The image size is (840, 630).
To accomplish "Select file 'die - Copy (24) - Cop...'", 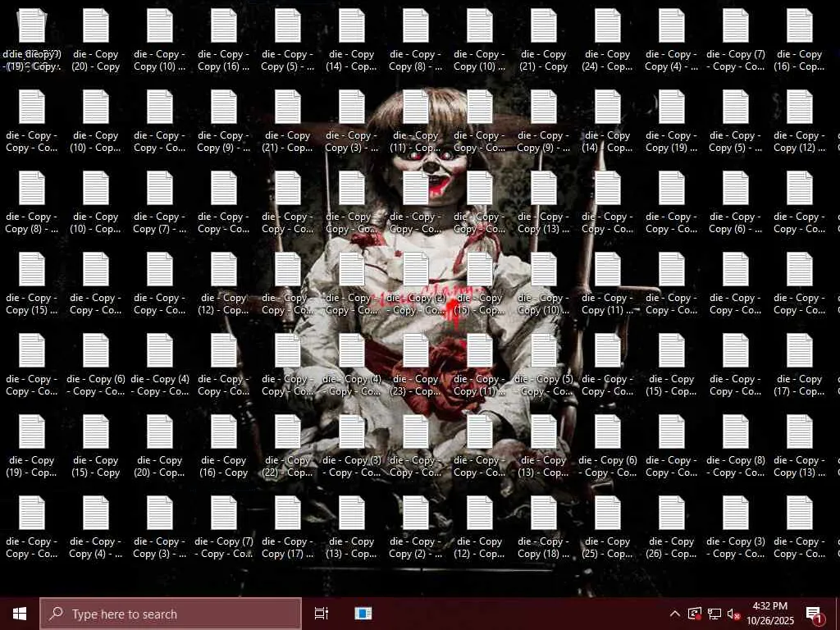I will [608, 41].
